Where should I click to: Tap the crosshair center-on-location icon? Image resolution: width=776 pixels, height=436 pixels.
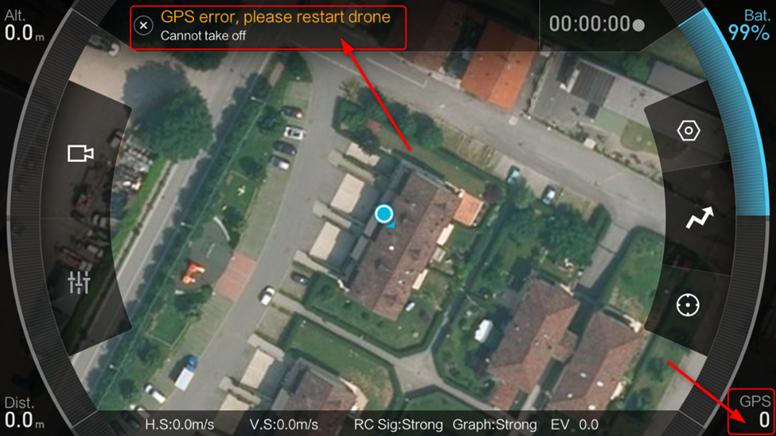[x=688, y=305]
